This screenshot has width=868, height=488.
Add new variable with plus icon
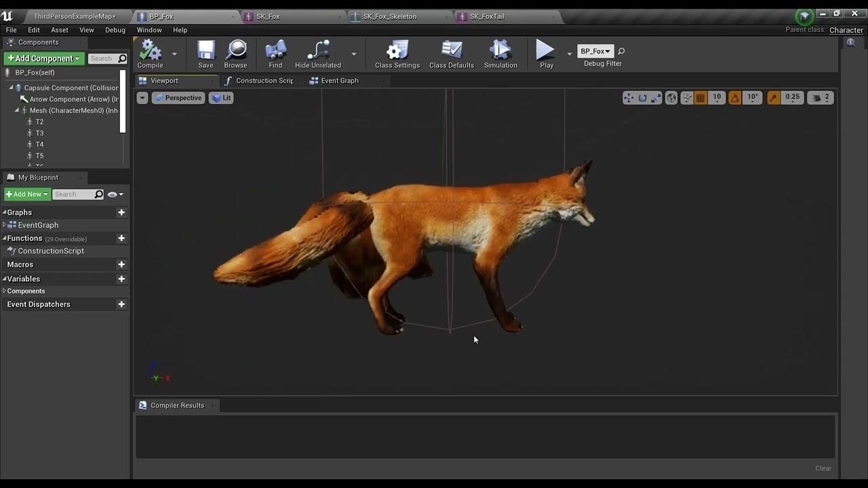pos(121,279)
